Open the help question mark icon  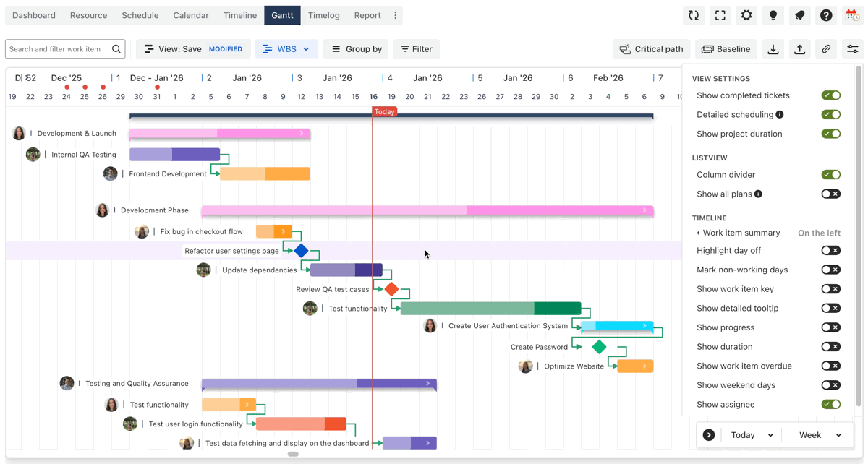click(826, 15)
